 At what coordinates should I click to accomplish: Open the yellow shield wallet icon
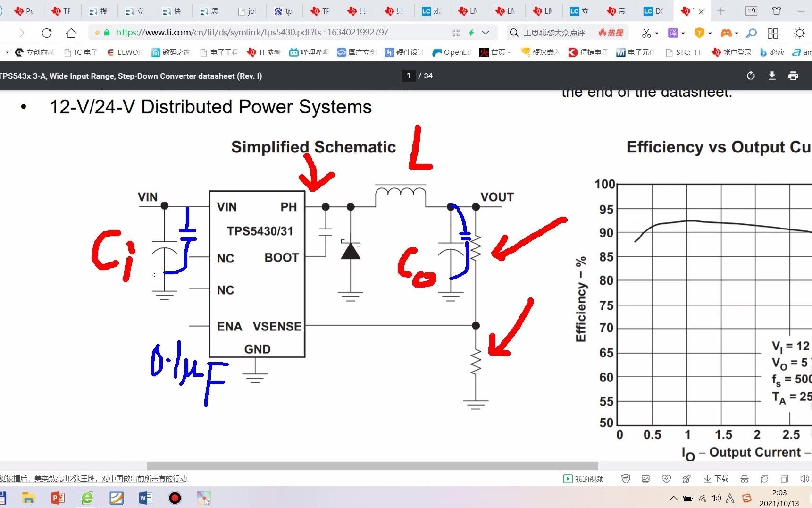[x=699, y=33]
